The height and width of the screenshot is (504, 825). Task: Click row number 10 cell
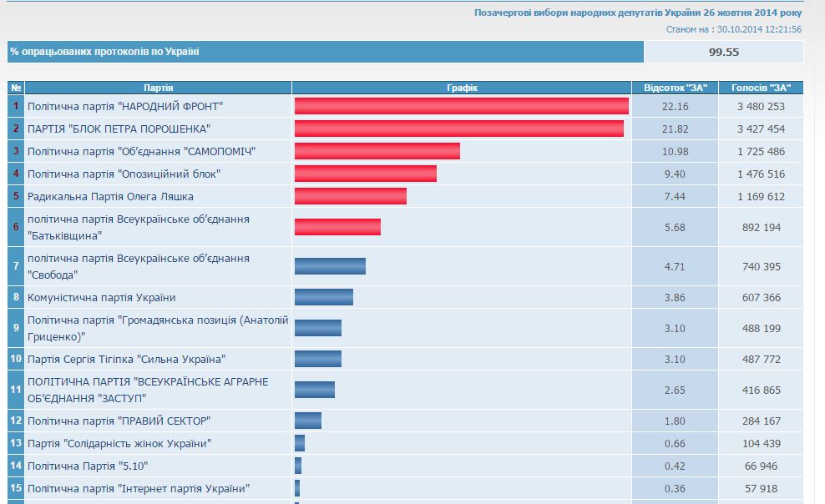(x=16, y=359)
